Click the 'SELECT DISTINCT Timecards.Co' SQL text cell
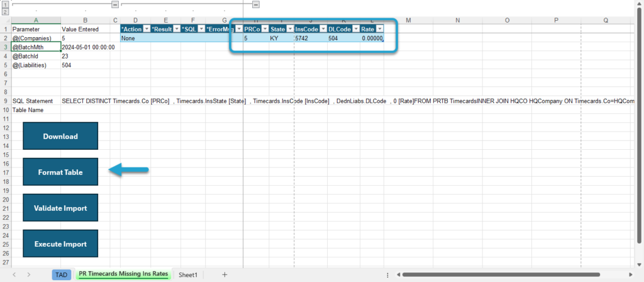The width and height of the screenshot is (644, 282). click(x=86, y=101)
